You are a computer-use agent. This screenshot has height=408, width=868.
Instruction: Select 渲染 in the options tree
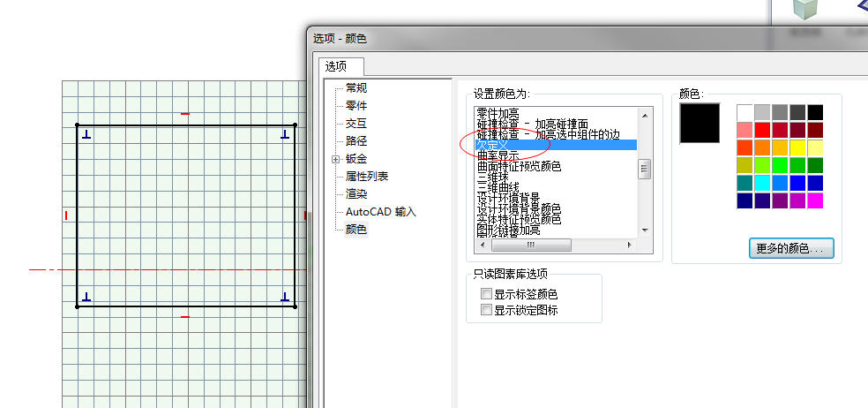coord(356,194)
